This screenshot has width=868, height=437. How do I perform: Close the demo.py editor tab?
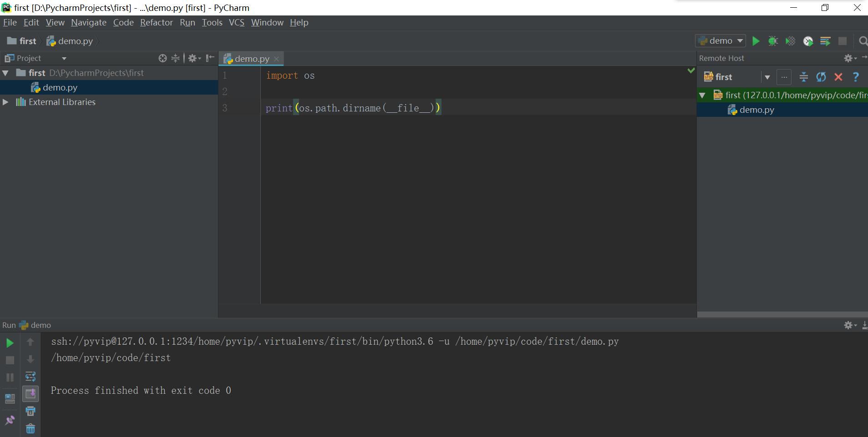(276, 59)
